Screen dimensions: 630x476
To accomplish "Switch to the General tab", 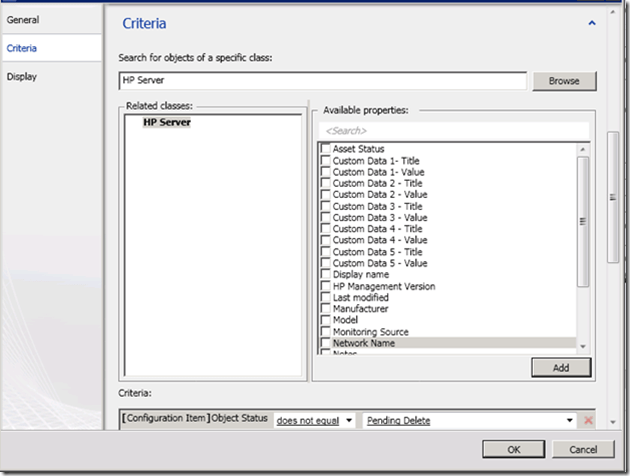I will tap(23, 19).
